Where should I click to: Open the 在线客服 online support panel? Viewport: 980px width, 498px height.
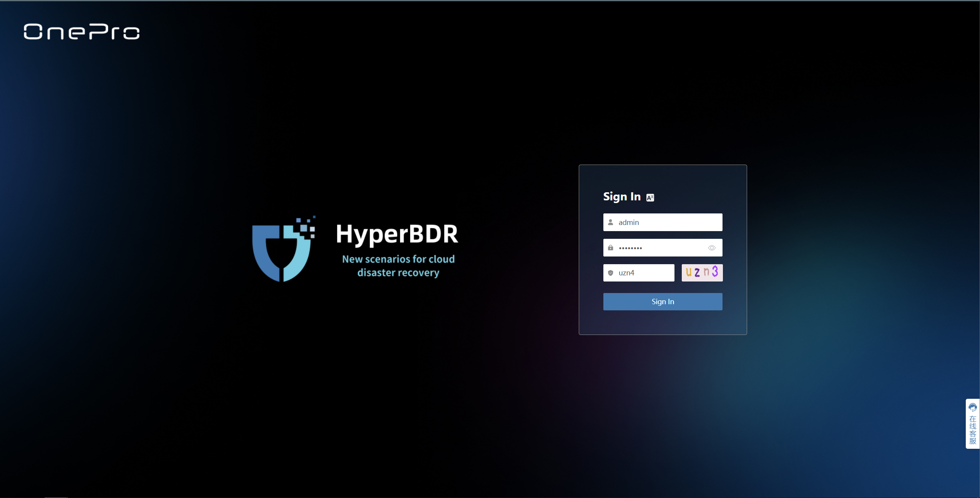[x=972, y=430]
